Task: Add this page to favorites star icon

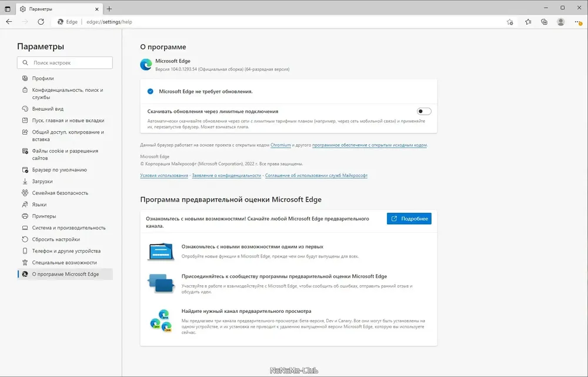Action: 510,22
